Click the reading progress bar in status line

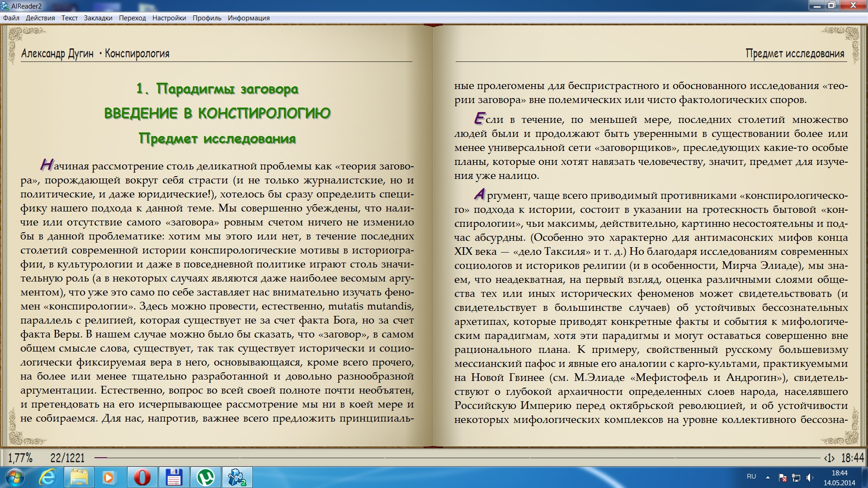coord(457,458)
